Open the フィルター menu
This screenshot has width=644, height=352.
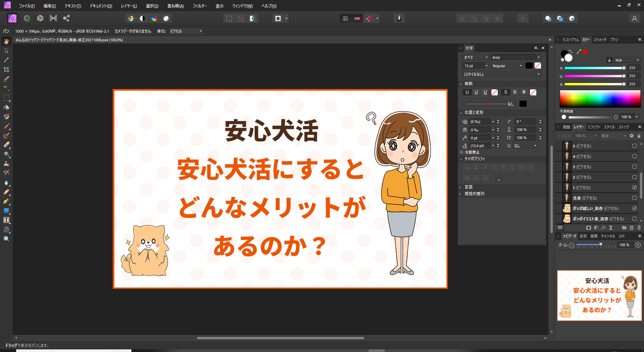pyautogui.click(x=200, y=6)
